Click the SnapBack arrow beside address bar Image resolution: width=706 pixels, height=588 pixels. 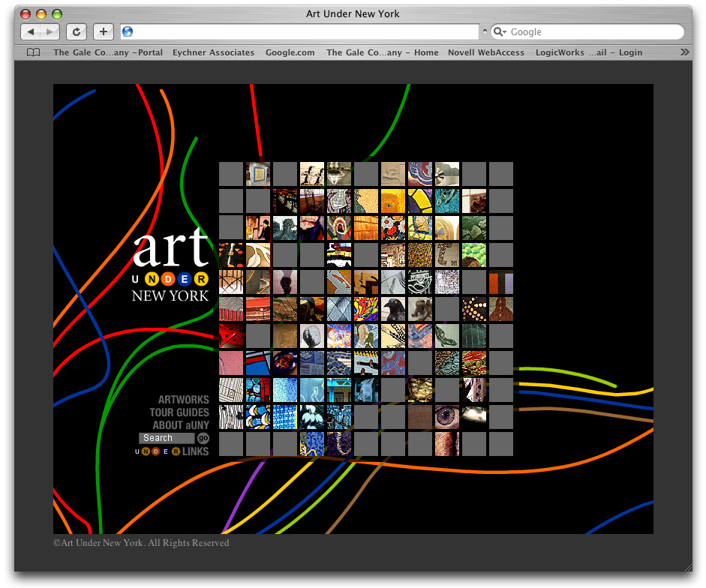485,31
